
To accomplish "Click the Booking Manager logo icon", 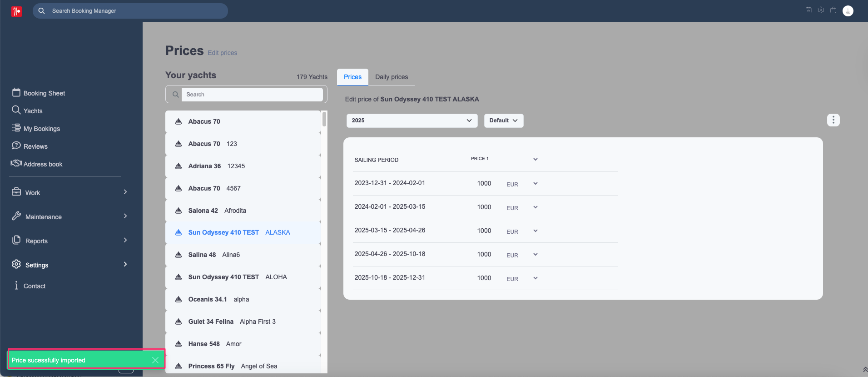I will (x=16, y=11).
